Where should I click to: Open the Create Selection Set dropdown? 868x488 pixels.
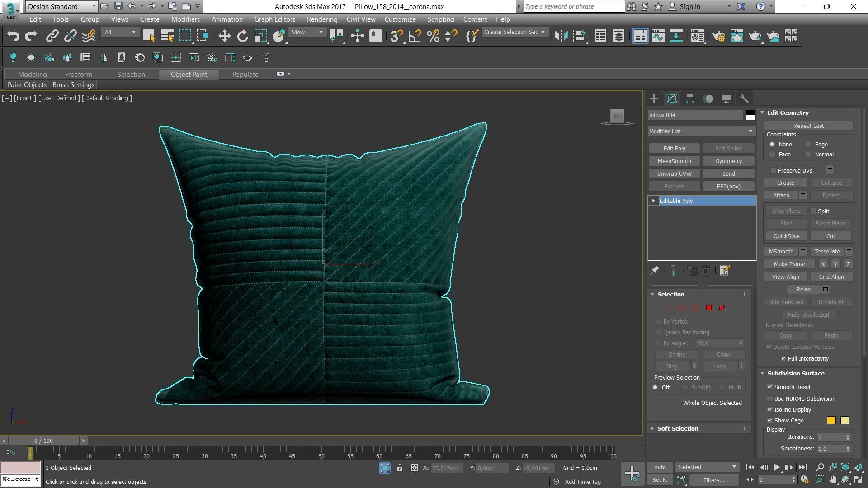pos(514,32)
